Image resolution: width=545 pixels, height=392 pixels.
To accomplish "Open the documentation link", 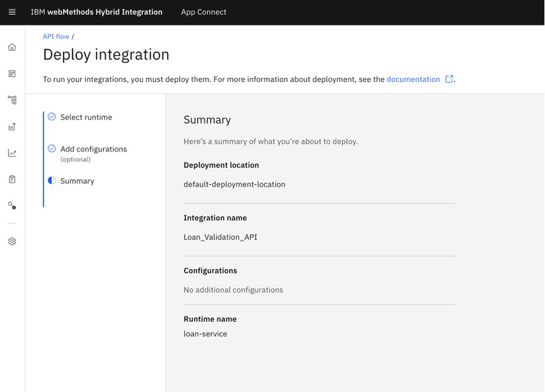I will click(413, 79).
